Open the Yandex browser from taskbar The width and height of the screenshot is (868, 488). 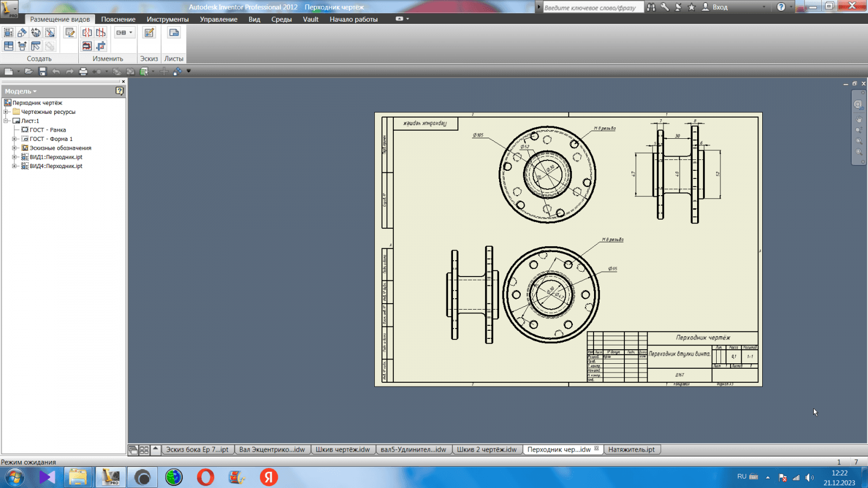269,477
